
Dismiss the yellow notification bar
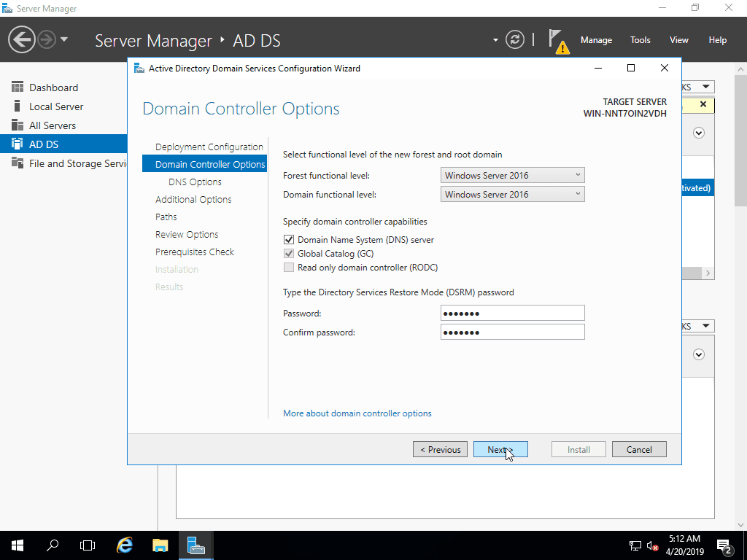pyautogui.click(x=703, y=104)
